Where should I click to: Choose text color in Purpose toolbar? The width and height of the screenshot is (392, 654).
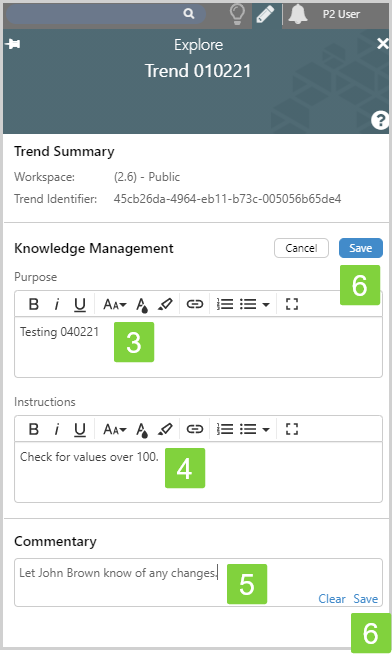click(142, 305)
